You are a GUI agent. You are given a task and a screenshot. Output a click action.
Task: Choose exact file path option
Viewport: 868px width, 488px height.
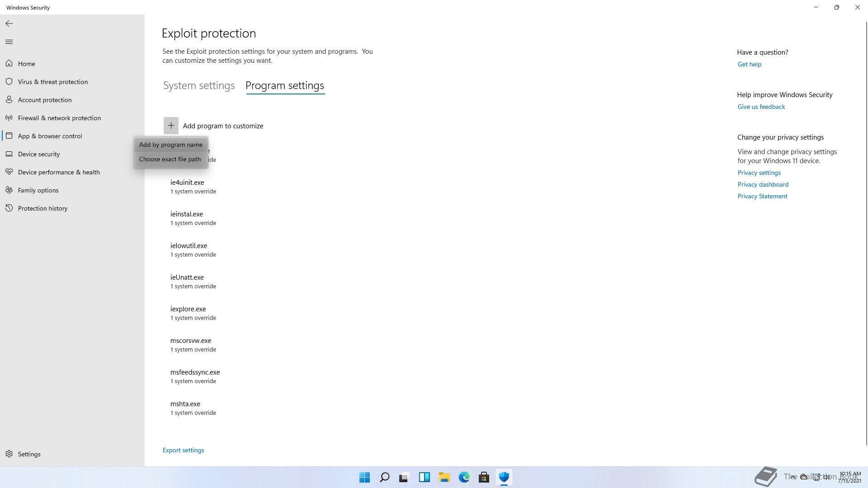(171, 159)
